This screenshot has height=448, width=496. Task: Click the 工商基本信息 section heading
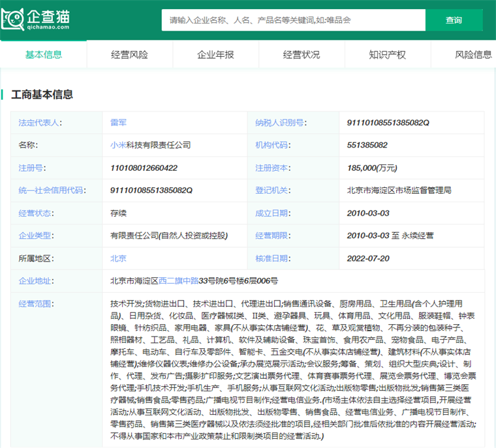(x=42, y=95)
